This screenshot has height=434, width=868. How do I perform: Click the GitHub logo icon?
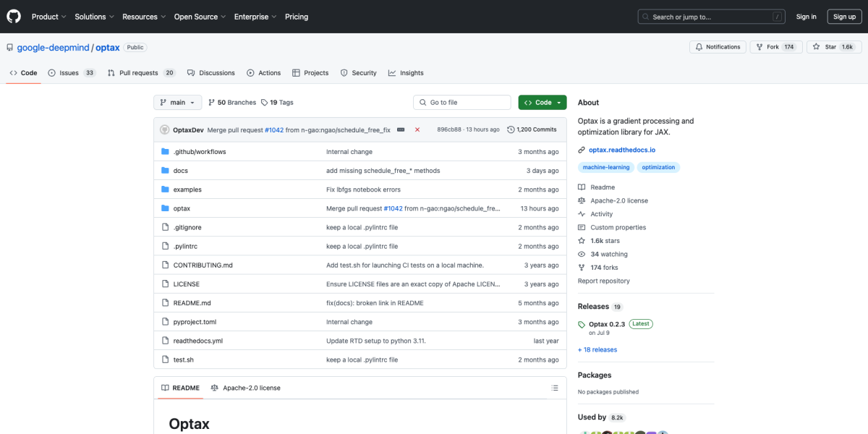pyautogui.click(x=14, y=17)
